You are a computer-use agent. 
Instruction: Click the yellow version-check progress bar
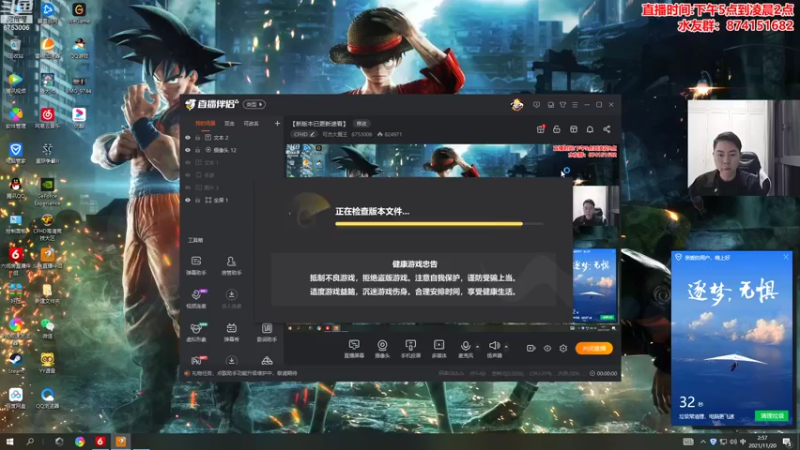(439, 223)
